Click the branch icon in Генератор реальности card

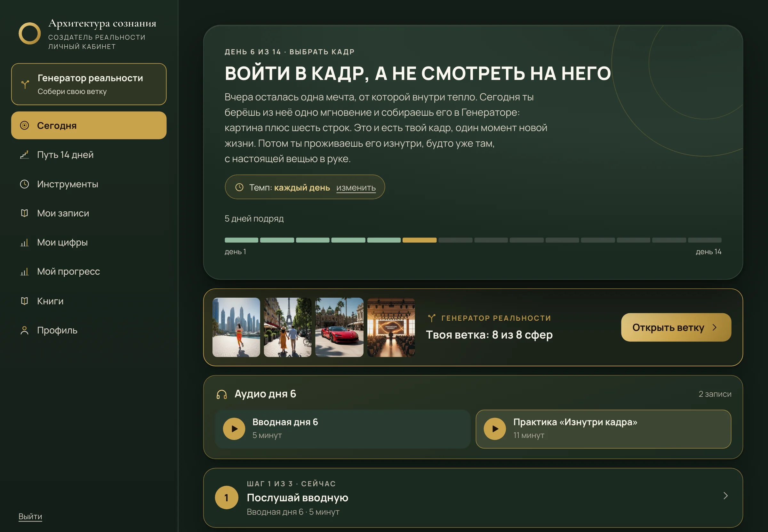coord(25,84)
